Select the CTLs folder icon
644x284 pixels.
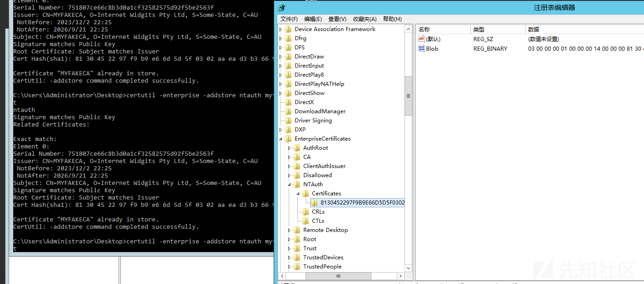click(306, 221)
